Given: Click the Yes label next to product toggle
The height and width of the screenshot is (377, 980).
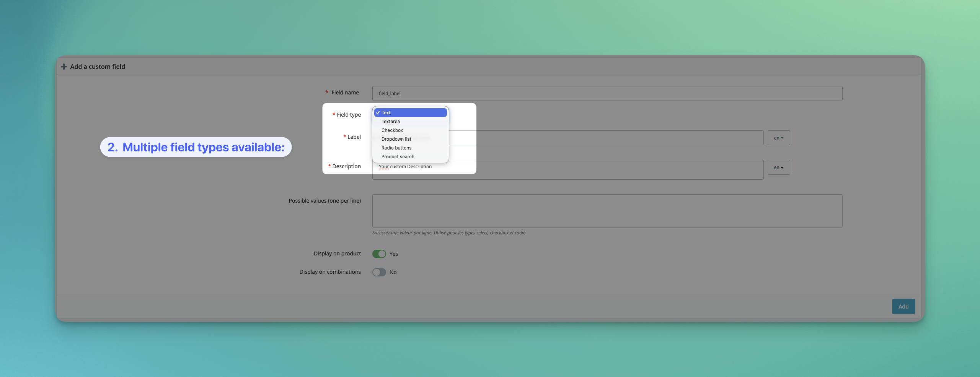Looking at the screenshot, I should 394,254.
